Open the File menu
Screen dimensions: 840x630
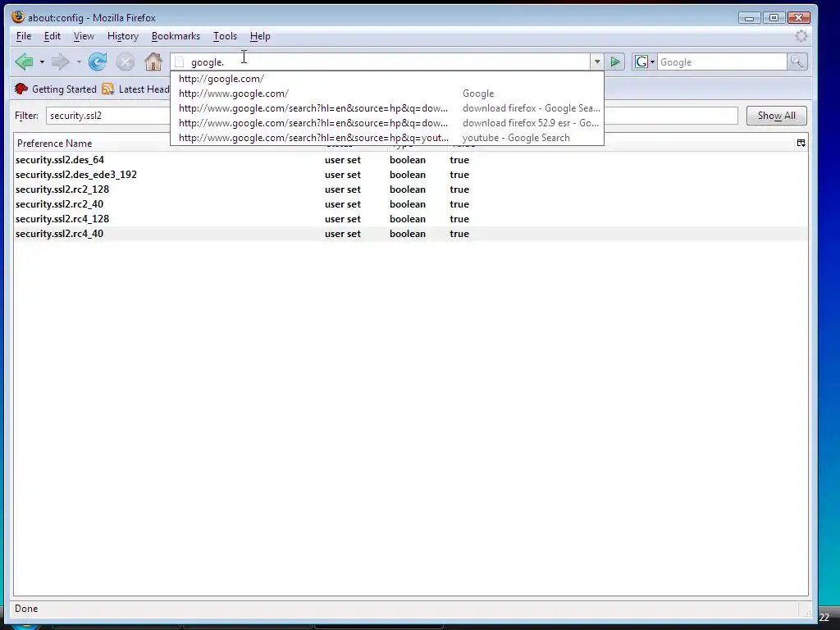[24, 36]
